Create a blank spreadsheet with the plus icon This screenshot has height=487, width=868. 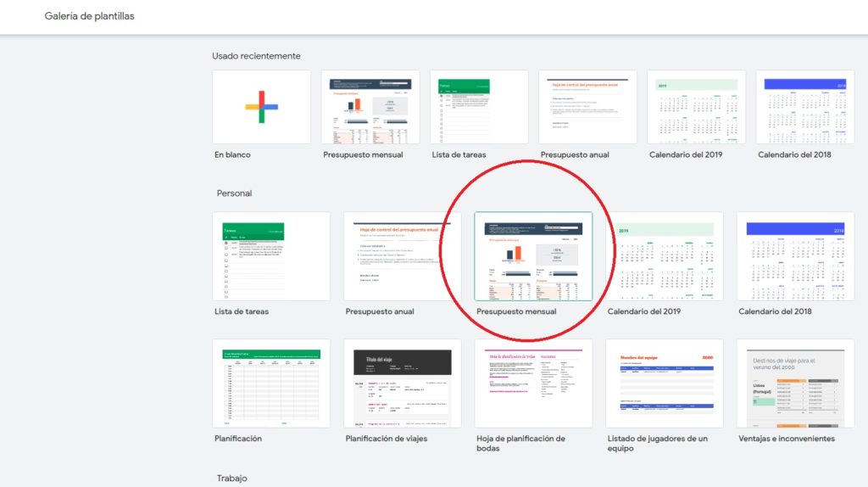tap(261, 107)
